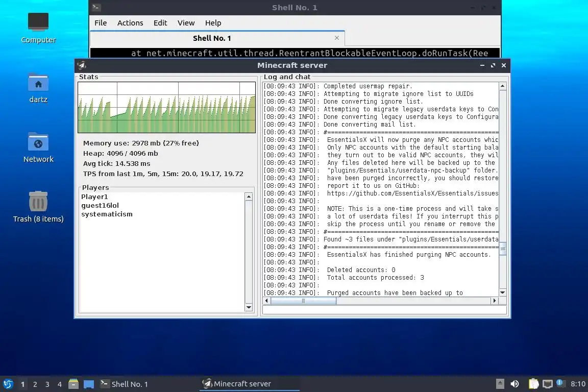588x392 pixels.
Task: Open the Actions menu in Shell window
Action: 130,23
